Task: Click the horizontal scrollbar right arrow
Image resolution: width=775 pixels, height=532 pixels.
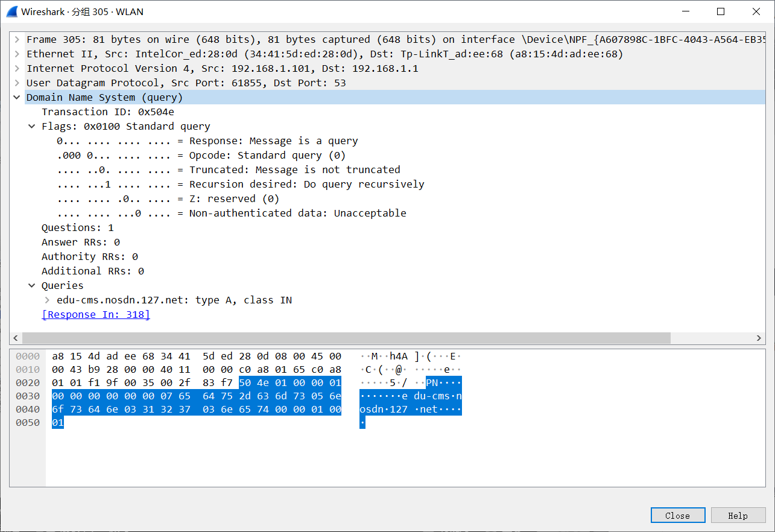Action: click(x=760, y=338)
